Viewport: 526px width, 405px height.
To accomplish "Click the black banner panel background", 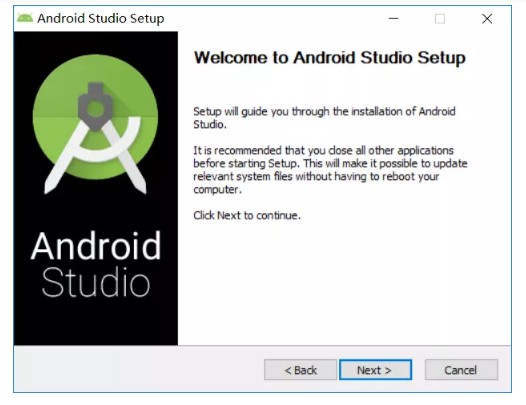I will coord(96,322).
